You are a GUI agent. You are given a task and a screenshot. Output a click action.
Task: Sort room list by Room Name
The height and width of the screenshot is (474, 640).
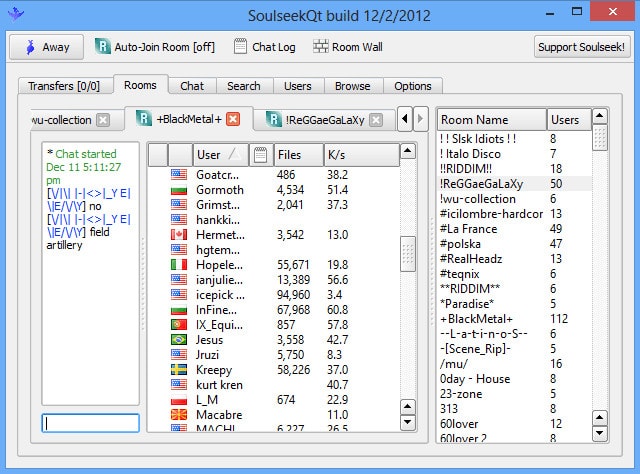tap(492, 120)
